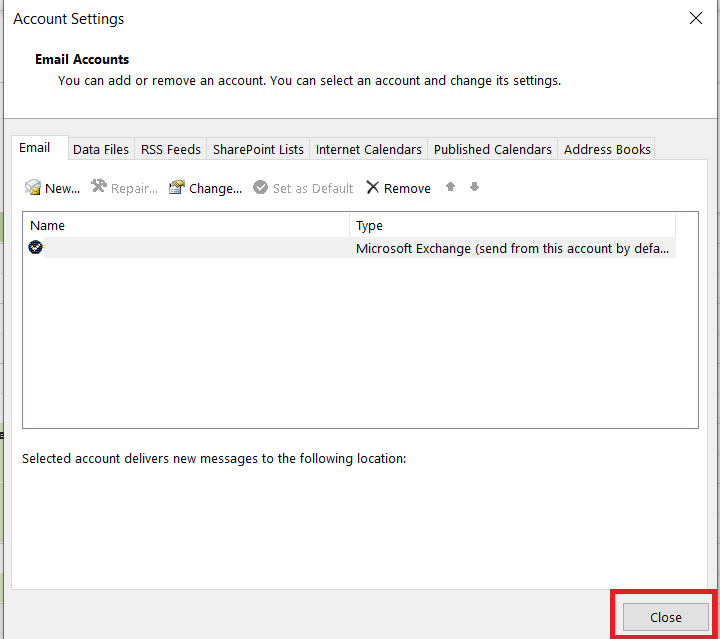Click the New account envelope icon
The width and height of the screenshot is (720, 639).
33,188
